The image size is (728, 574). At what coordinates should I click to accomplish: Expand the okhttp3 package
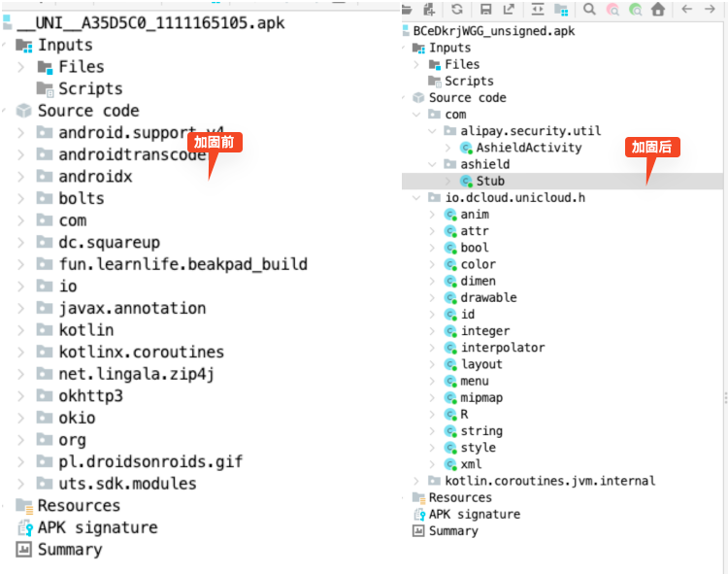pyautogui.click(x=20, y=396)
